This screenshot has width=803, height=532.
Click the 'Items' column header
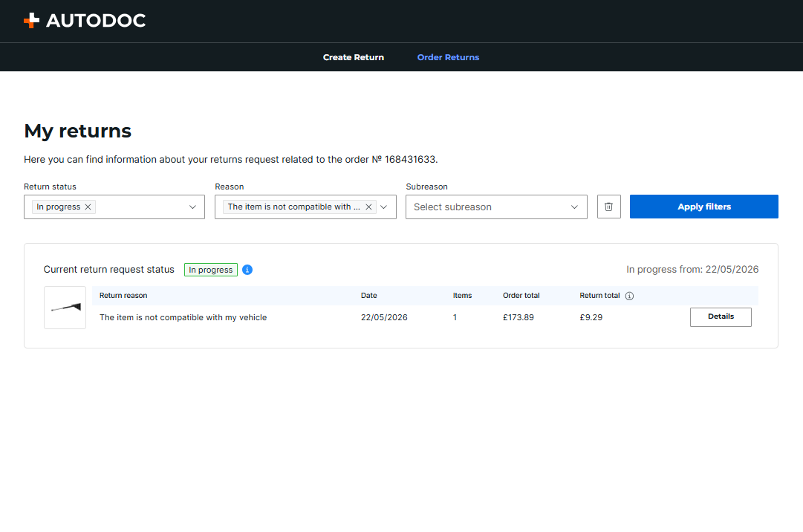tap(463, 296)
